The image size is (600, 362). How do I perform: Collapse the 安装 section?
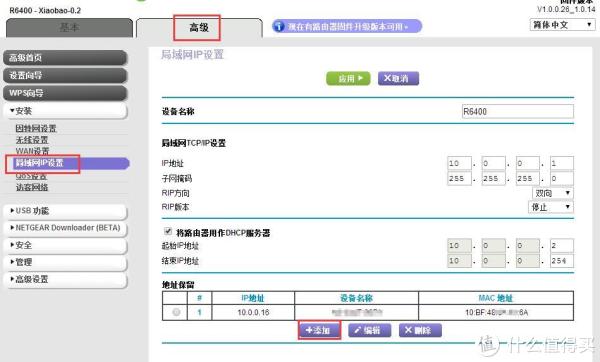pos(65,111)
